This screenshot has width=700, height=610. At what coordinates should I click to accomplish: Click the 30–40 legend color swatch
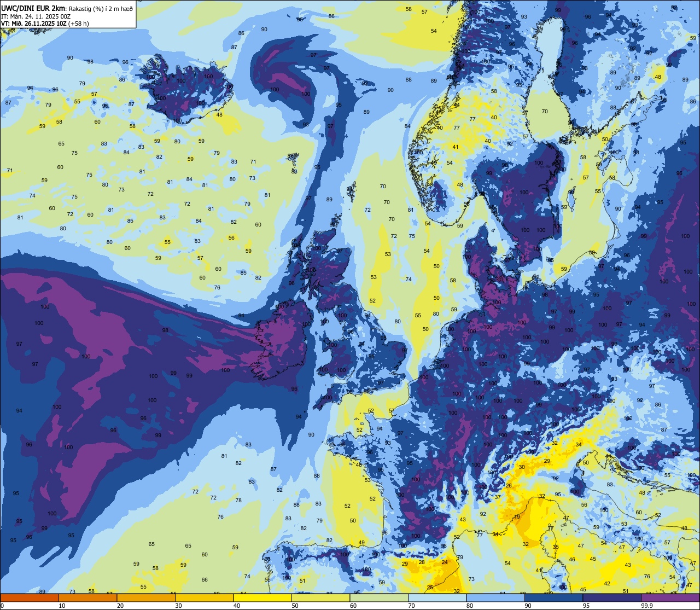(204, 598)
